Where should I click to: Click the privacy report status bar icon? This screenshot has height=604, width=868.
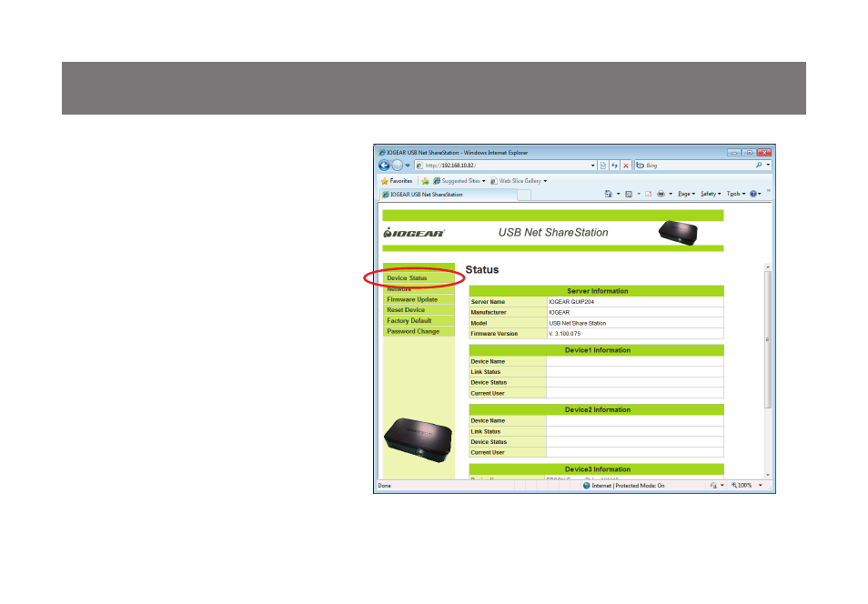coord(713,486)
